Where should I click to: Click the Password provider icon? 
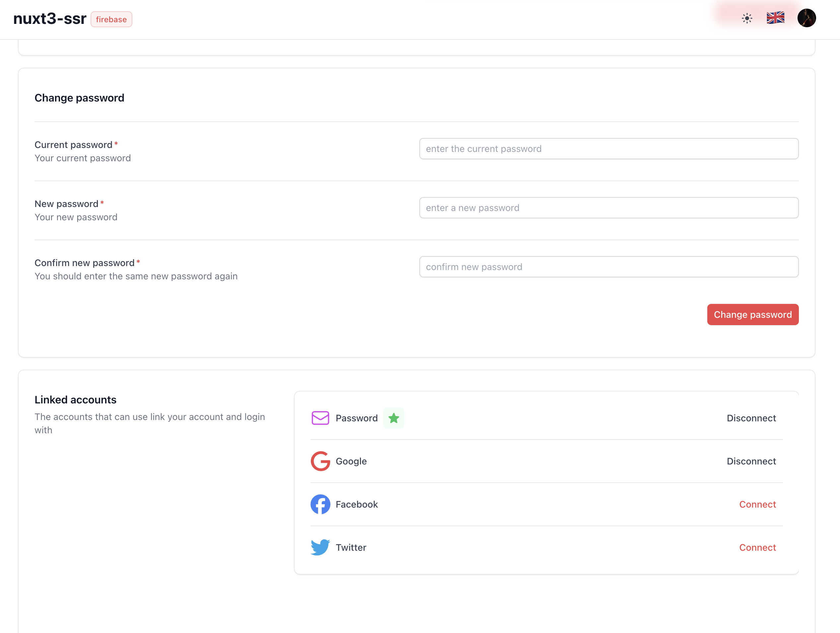(x=320, y=418)
